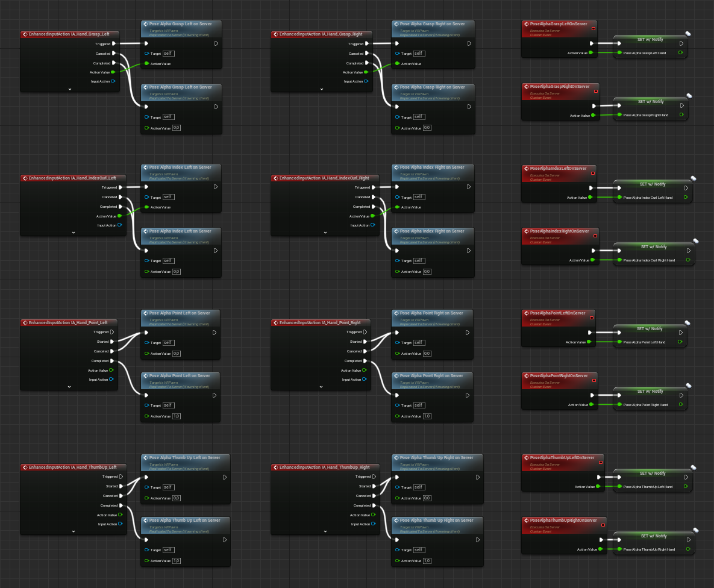714x588 pixels.
Task: Expand advanced pins on IA_Hand_Point_Left node
Action: [x=69, y=387]
